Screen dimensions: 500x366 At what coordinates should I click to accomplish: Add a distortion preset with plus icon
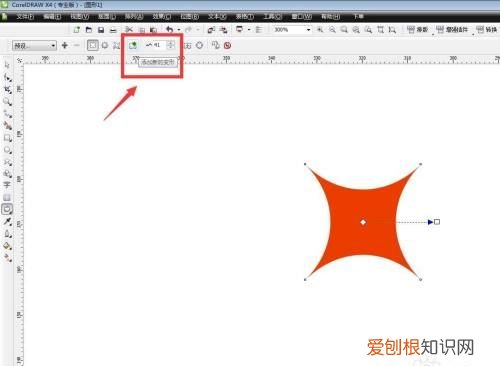pos(65,45)
